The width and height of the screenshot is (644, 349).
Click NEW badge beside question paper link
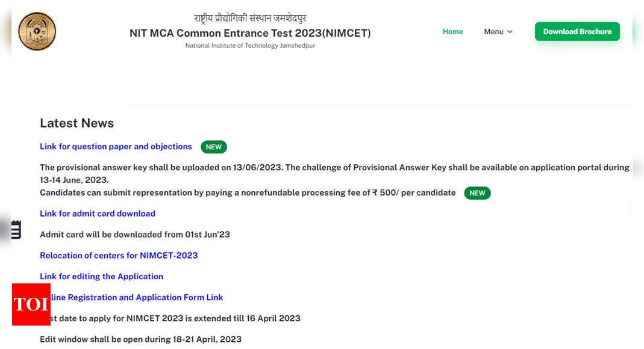tap(214, 147)
